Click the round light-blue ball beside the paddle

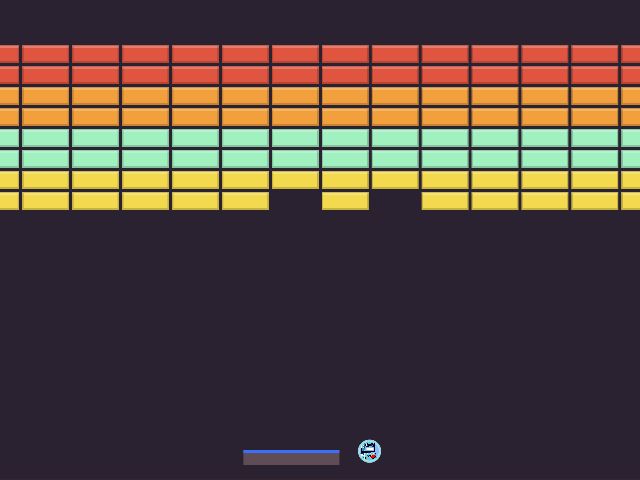click(x=369, y=451)
